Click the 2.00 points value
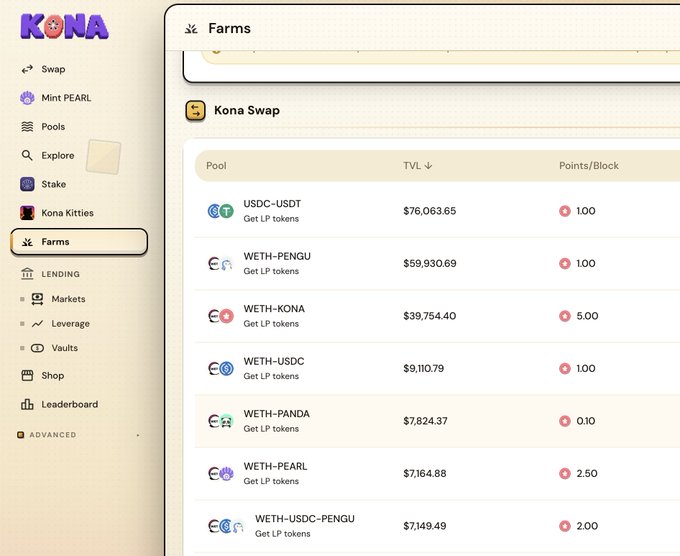The width and height of the screenshot is (680, 556). [x=588, y=526]
